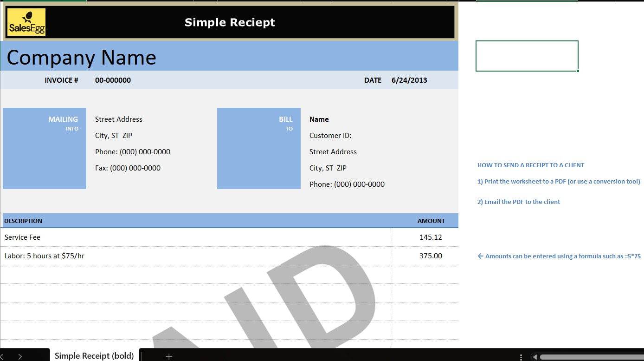Select the 145.12 amount cell
The image size is (644, 361).
pyautogui.click(x=430, y=237)
